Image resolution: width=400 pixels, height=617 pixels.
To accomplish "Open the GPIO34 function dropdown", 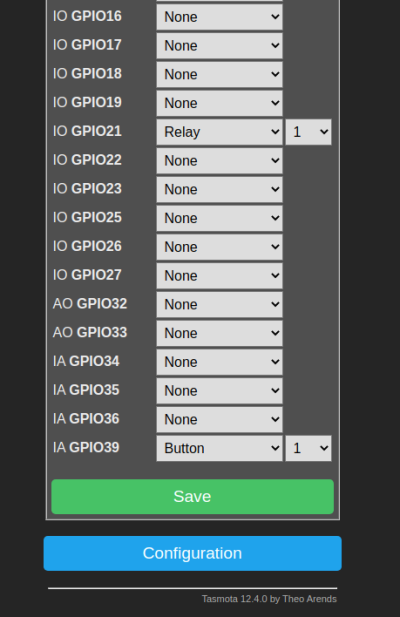I will coord(219,362).
